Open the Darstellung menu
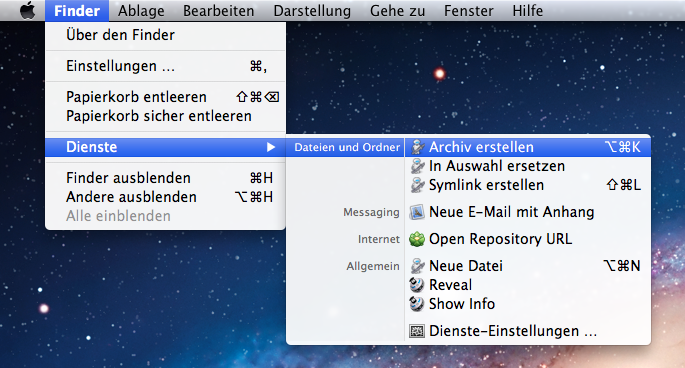This screenshot has width=685, height=368. 312,10
